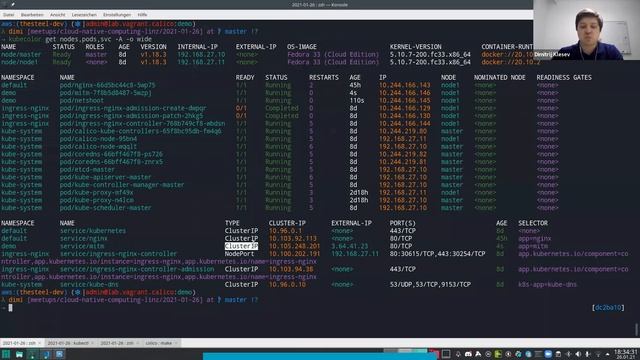This screenshot has height=360, width=640.
Task: Click cluster IP 10.96.0.10
Action: (287, 284)
